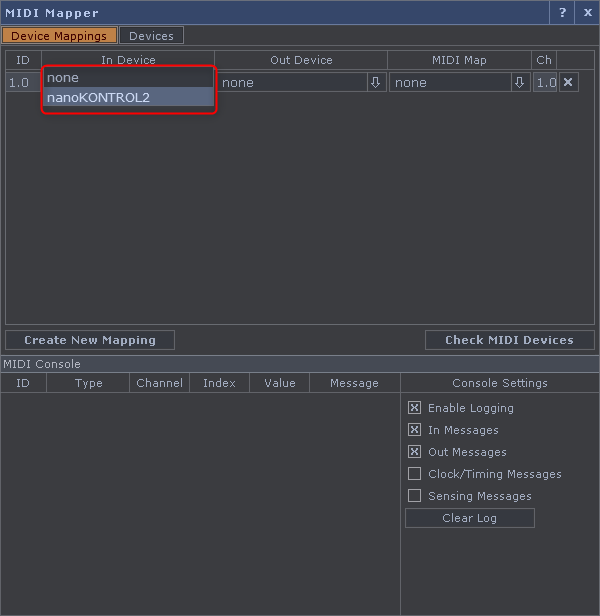The width and height of the screenshot is (600, 616).
Task: Close the MIDI Mapper window
Action: 588,12
